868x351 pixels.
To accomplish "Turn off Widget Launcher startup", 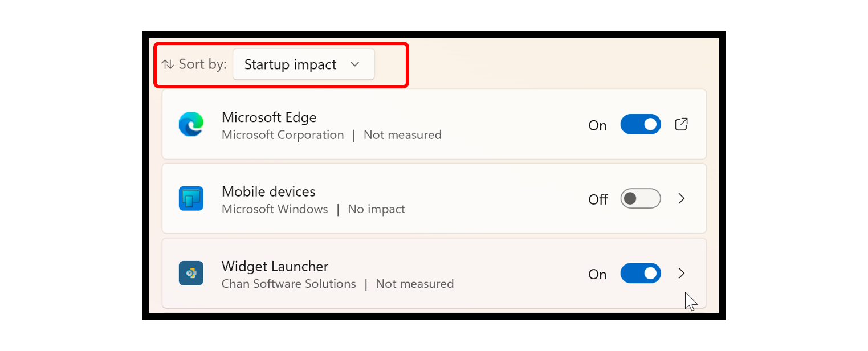I will pyautogui.click(x=640, y=273).
